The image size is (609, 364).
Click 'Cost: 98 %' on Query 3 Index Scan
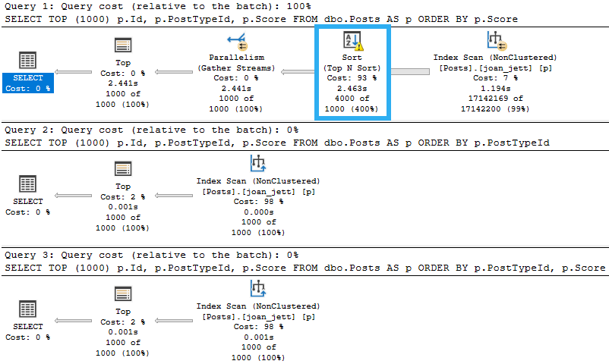tap(259, 327)
